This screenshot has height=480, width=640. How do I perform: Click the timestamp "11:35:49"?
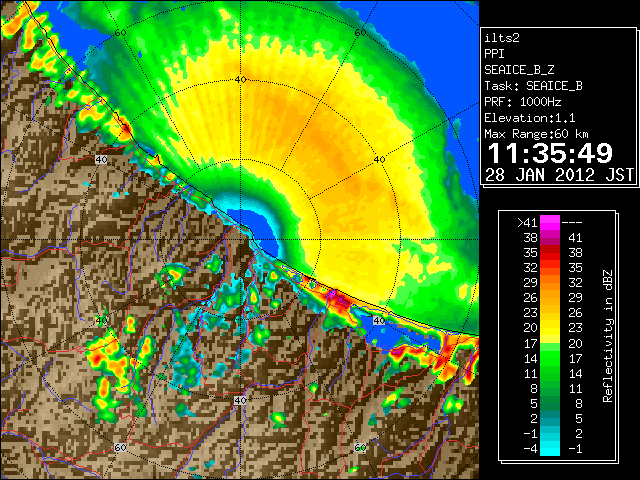click(550, 153)
